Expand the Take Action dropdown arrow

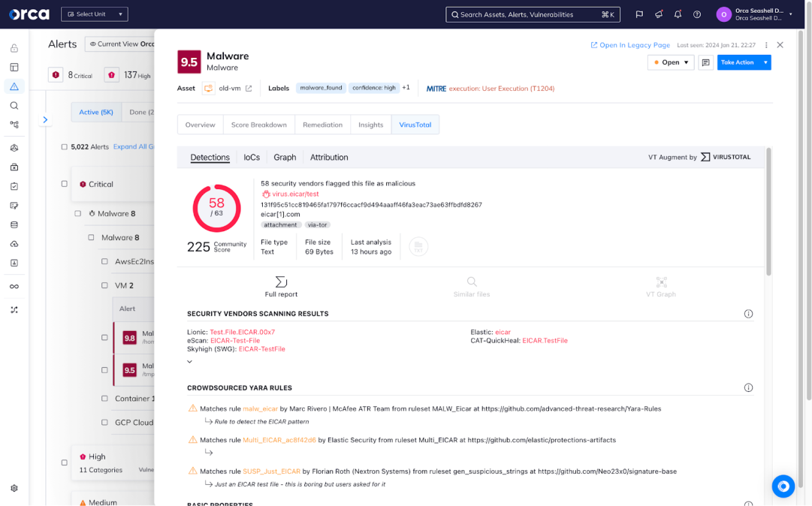(x=765, y=62)
